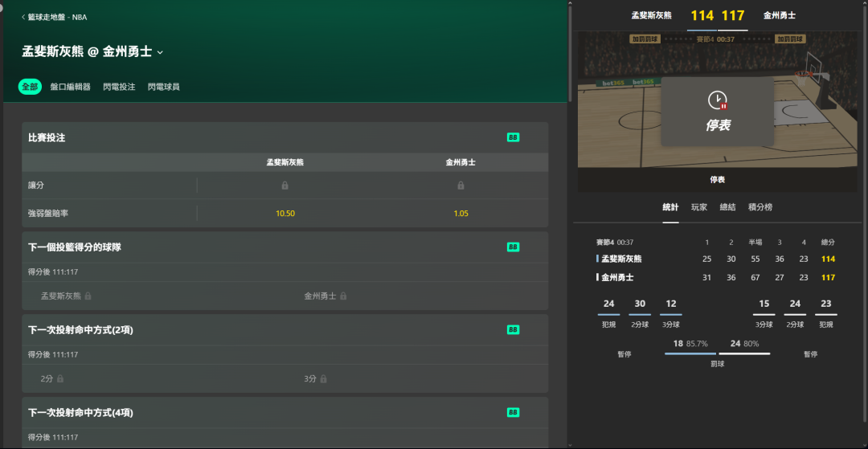Click the main page vertical scrollbar
The height and width of the screenshot is (449, 868).
pyautogui.click(x=570, y=52)
